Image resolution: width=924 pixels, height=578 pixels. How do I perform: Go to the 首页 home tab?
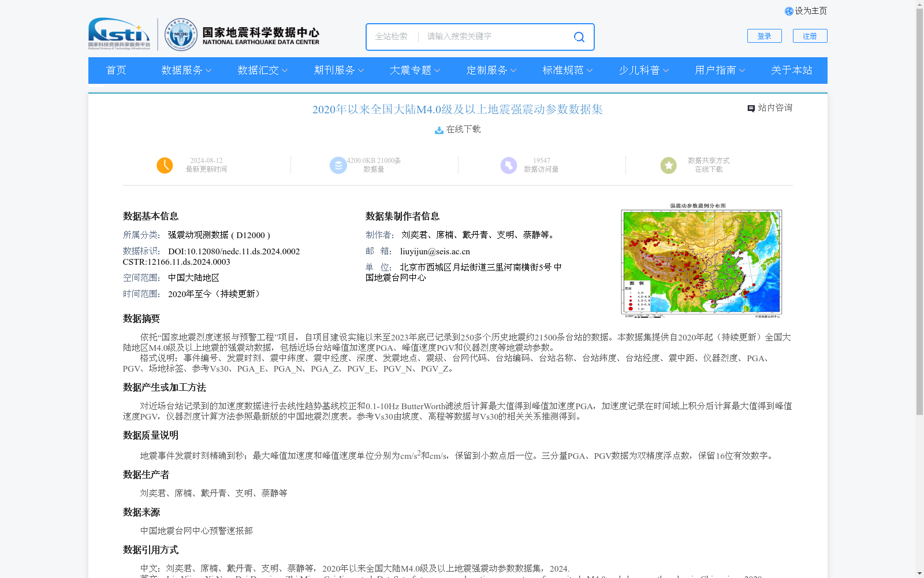[x=116, y=71]
